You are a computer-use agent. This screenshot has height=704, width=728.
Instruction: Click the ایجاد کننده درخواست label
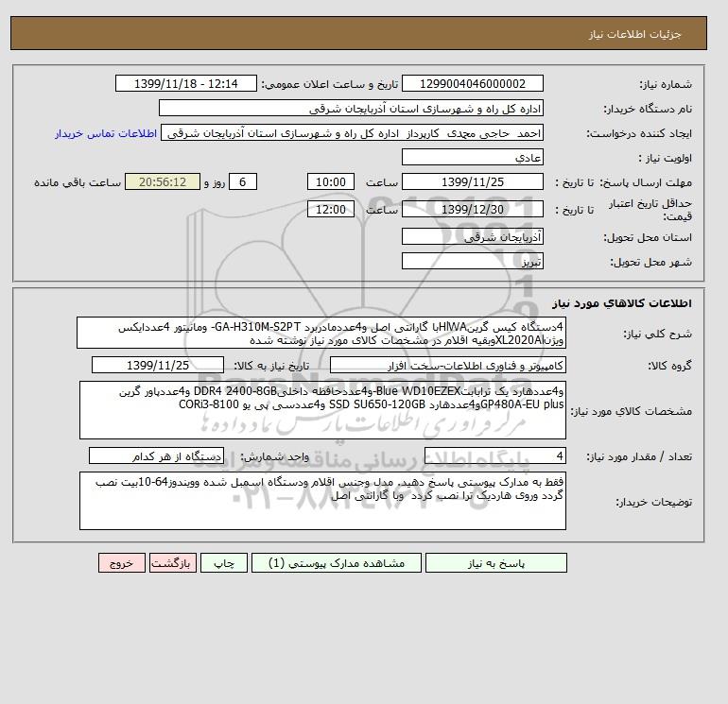(639, 133)
